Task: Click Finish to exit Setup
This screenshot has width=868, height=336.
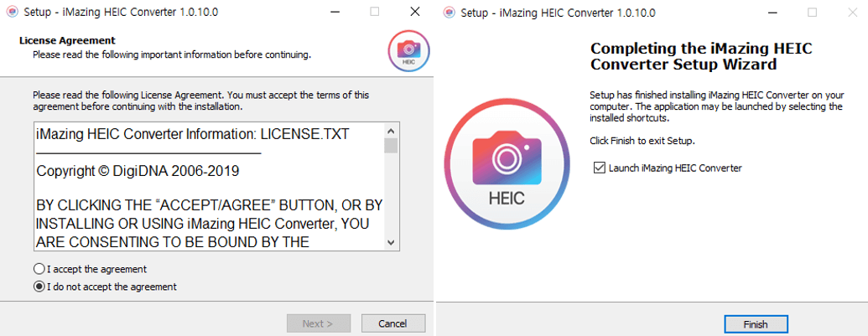Action: pos(756,324)
